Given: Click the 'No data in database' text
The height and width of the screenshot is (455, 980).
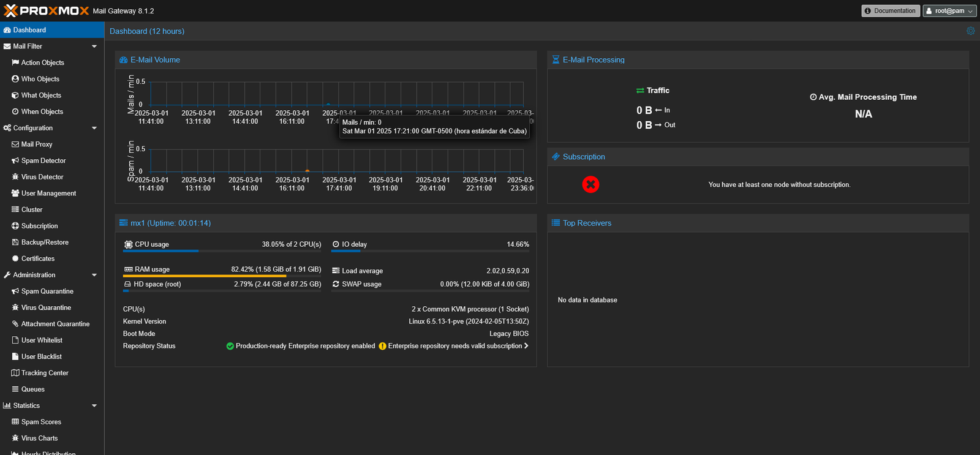Looking at the screenshot, I should (x=587, y=300).
